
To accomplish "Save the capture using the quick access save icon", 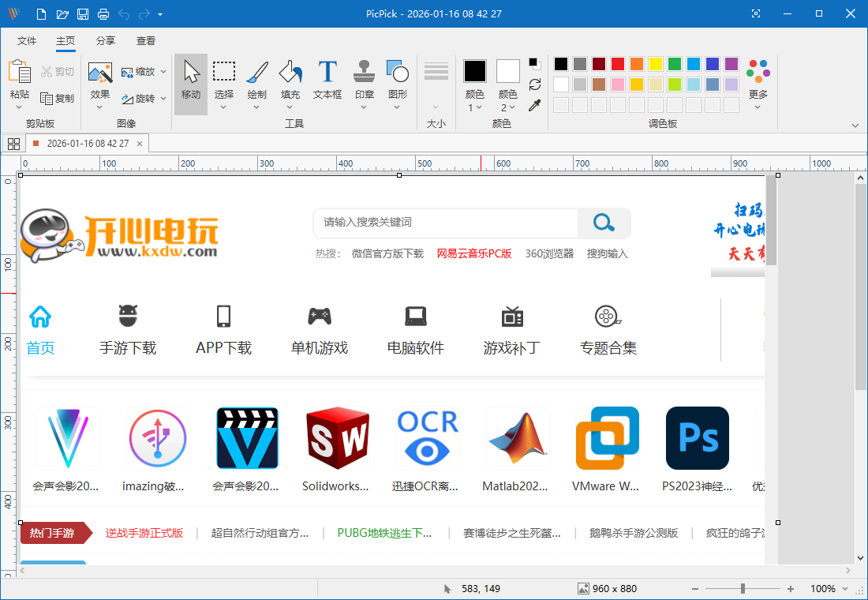I will pyautogui.click(x=82, y=13).
